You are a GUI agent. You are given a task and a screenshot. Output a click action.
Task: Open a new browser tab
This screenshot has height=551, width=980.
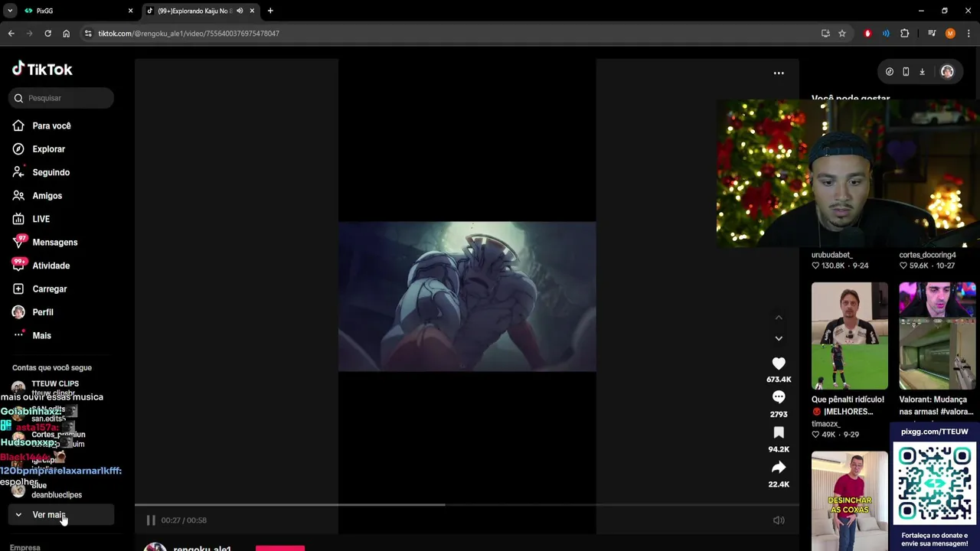click(270, 11)
